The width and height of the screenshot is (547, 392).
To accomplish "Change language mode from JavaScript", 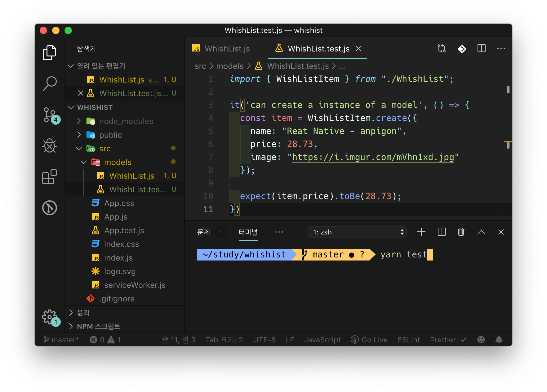I will [x=322, y=340].
